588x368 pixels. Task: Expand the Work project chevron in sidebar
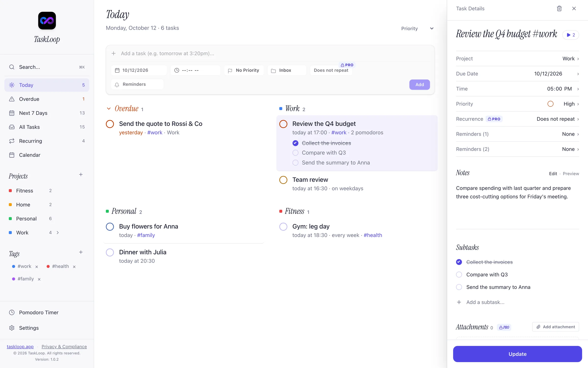click(58, 233)
